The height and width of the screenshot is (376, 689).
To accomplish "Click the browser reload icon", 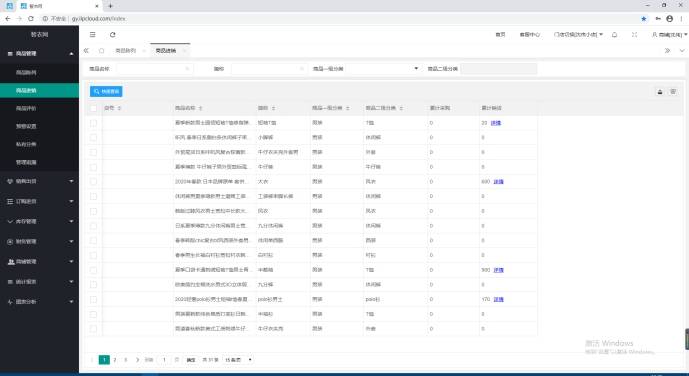I will (x=31, y=18).
